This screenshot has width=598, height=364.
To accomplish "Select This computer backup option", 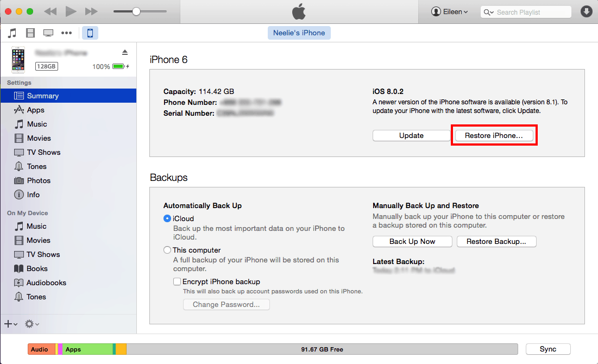I will [x=167, y=250].
